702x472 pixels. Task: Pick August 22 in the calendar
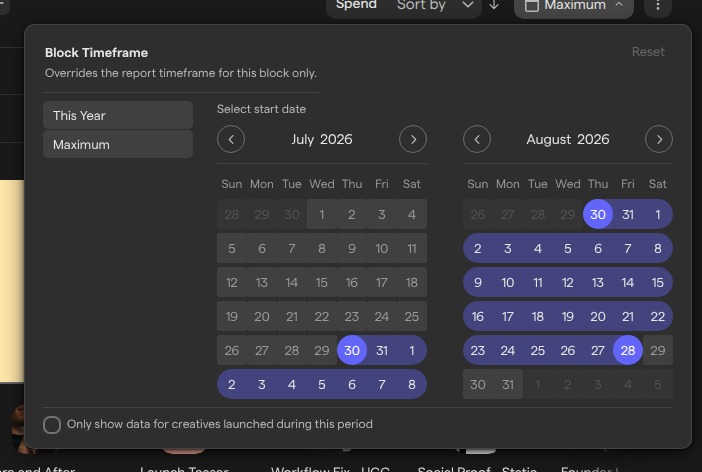(x=658, y=317)
